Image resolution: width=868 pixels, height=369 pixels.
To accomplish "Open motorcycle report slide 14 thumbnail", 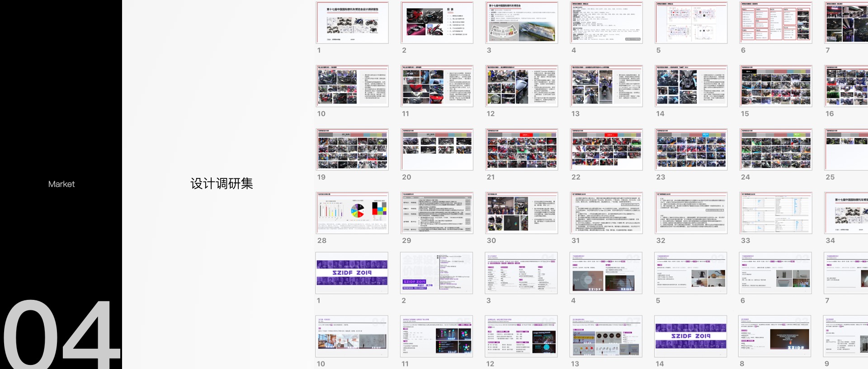I will coord(691,86).
